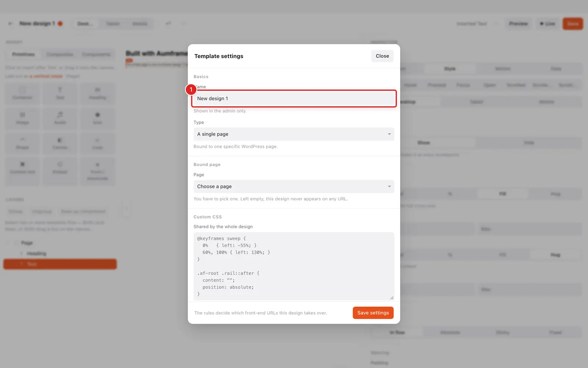
Task: Click the Save settings button
Action: coord(373,313)
